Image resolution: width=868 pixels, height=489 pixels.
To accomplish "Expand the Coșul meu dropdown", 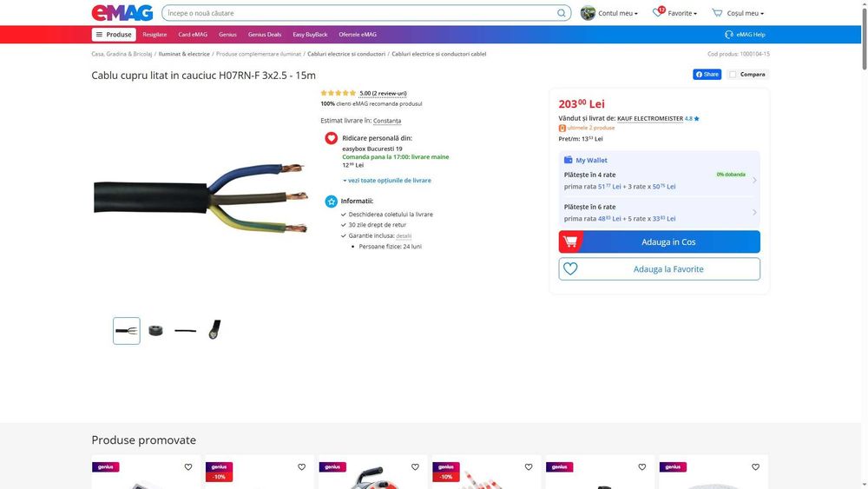I will 745,13.
